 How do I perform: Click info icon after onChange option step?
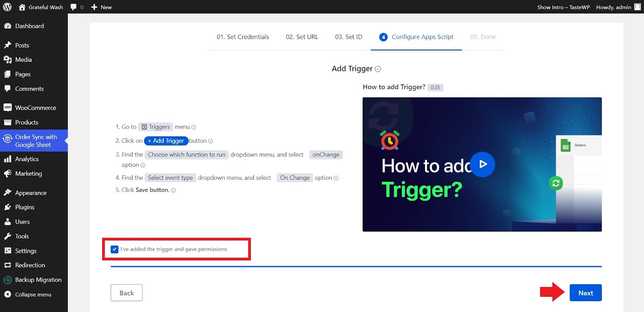point(143,165)
